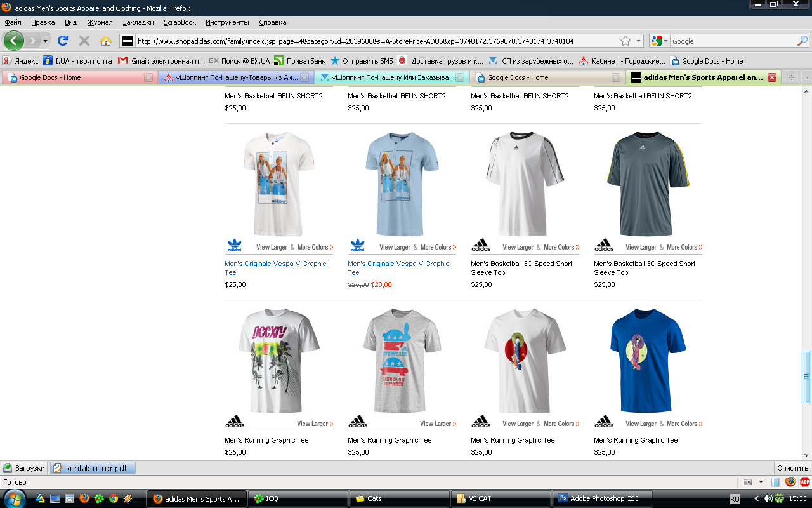Open the Google Docs - Home bookmark
The height and width of the screenshot is (508, 812).
(707, 61)
